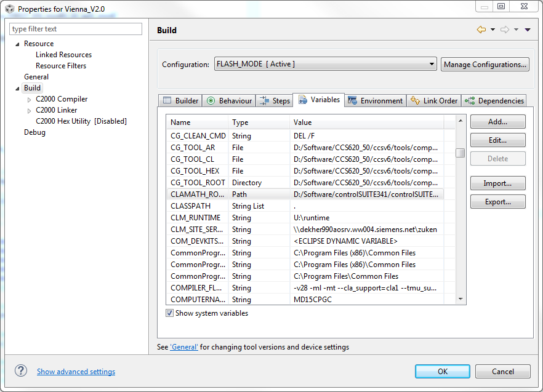This screenshot has width=543, height=392.
Task: Select the Variables tab
Action: tap(319, 100)
